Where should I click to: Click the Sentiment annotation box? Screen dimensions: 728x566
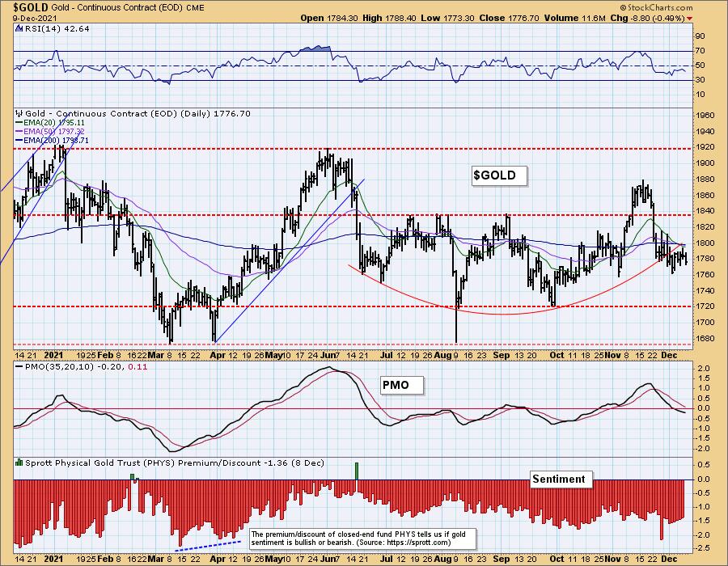[561, 479]
